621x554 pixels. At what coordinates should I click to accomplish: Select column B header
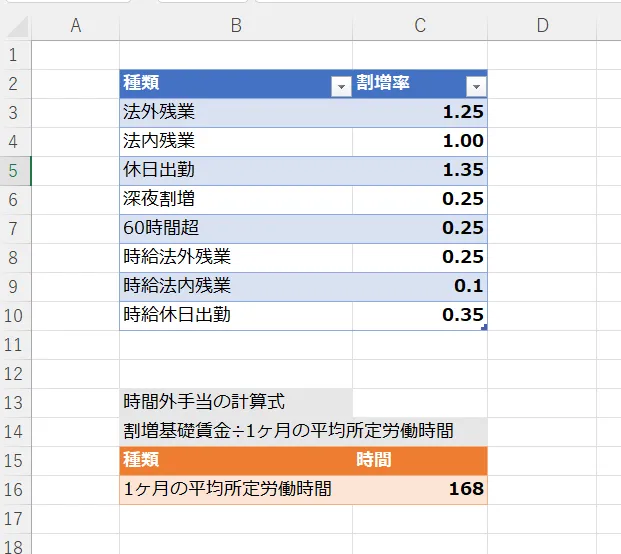coord(236,26)
